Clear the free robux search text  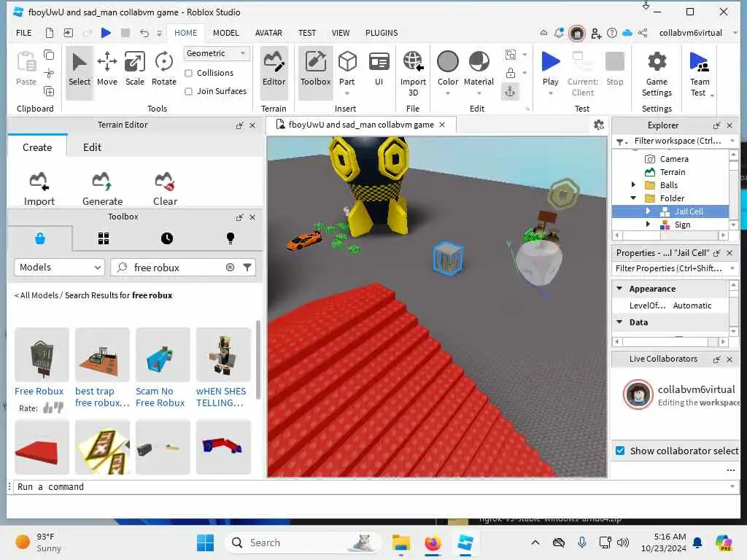[230, 268]
